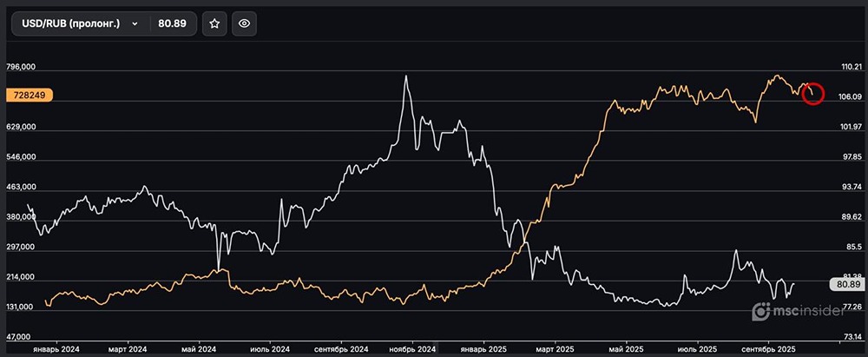Click the июль 2025 date label
The width and height of the screenshot is (868, 357).
pos(698,350)
